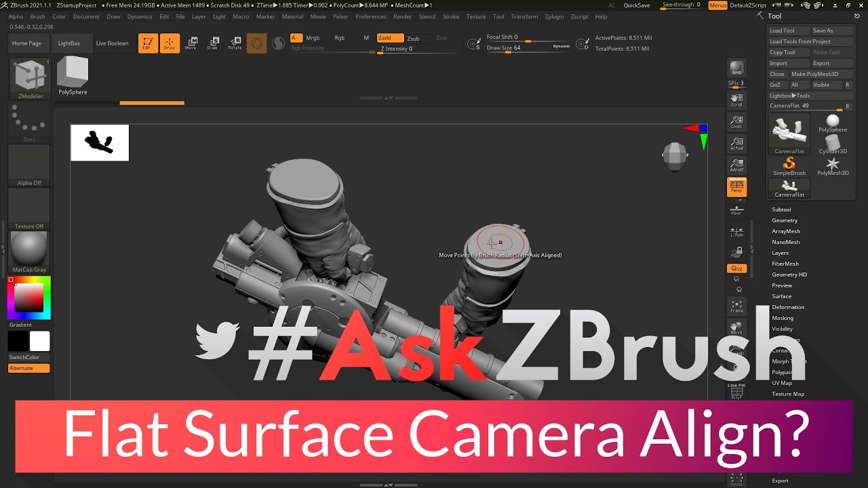The width and height of the screenshot is (868, 488).
Task: Click the gizmo 3D sphere icon
Action: (x=256, y=43)
